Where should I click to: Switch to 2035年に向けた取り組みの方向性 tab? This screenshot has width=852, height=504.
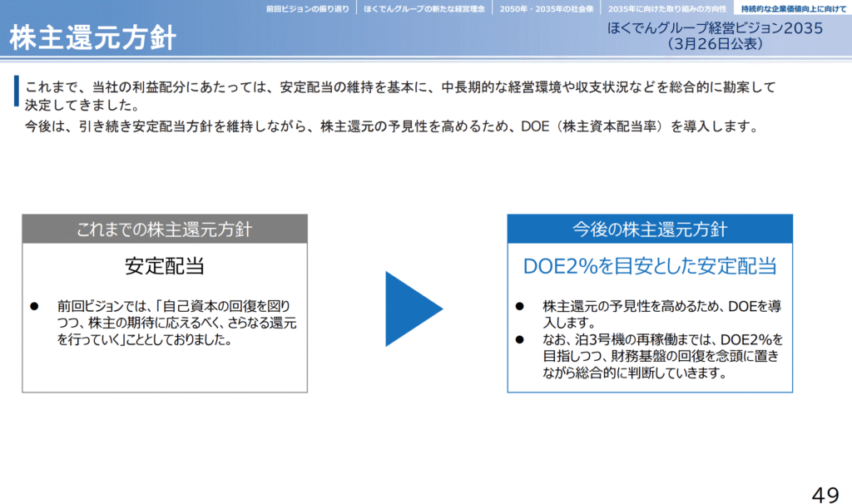(x=666, y=8)
